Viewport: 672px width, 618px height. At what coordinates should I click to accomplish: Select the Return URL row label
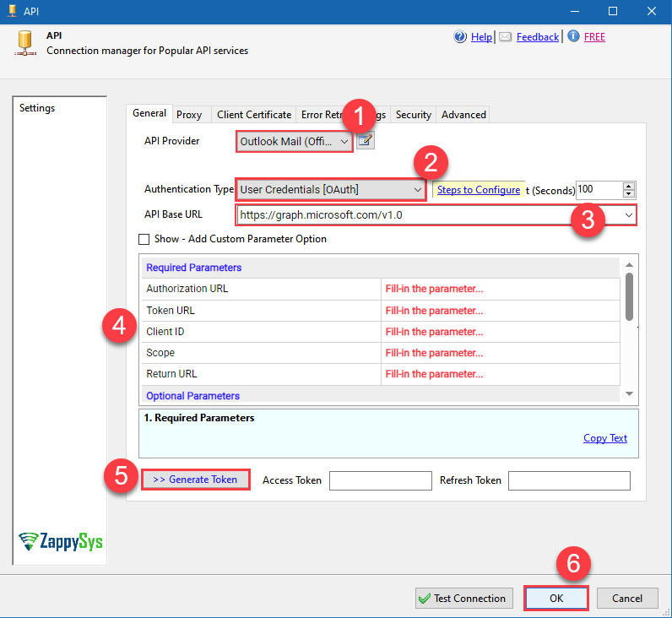(171, 374)
